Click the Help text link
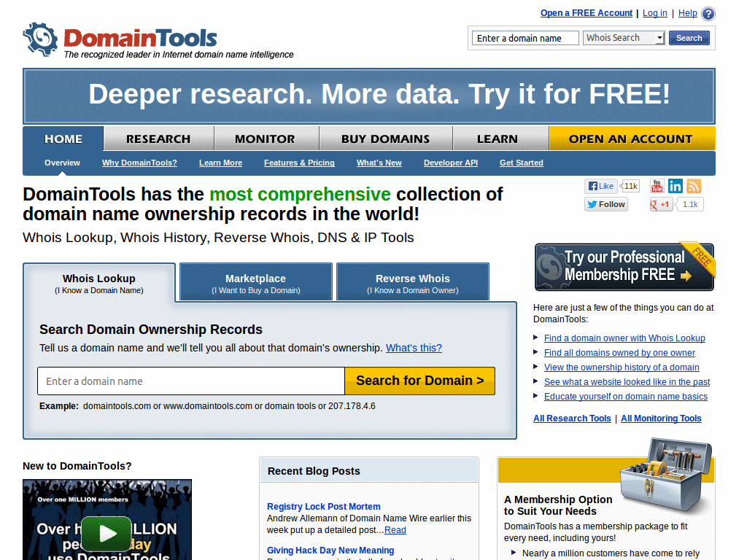Screen dimensions: 747x560 pyautogui.click(x=687, y=13)
